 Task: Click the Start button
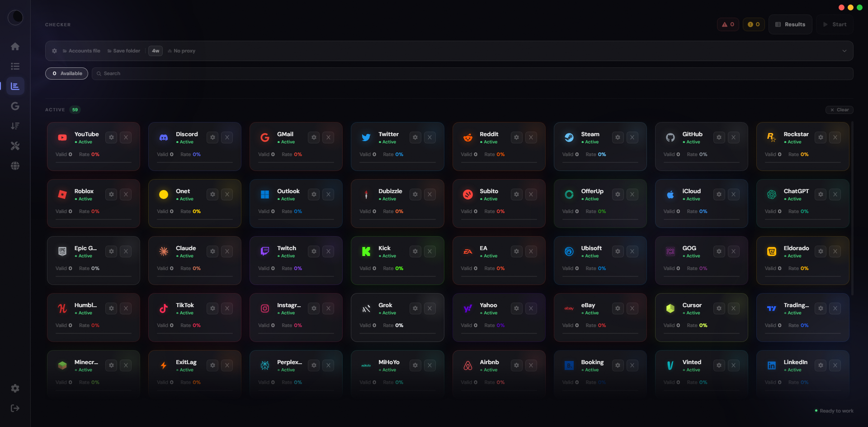click(835, 24)
